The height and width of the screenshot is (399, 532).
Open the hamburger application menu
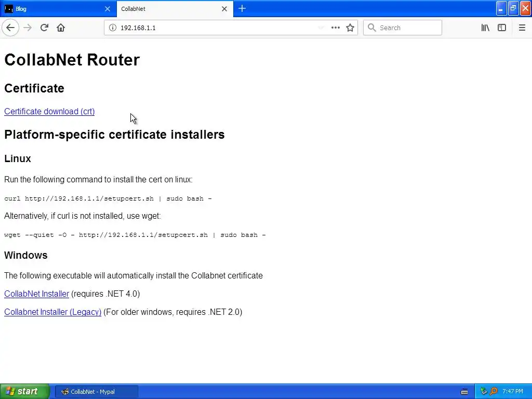(522, 28)
